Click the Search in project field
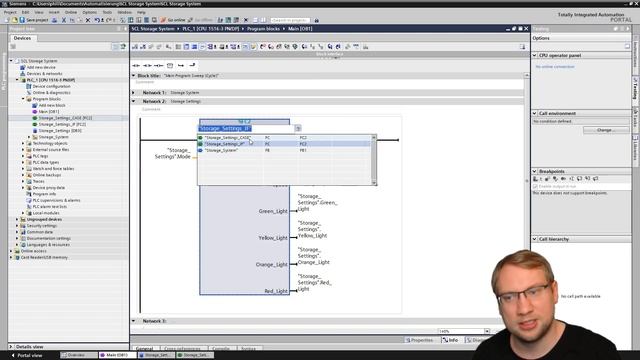Image resolution: width=640 pixels, height=360 pixels. tap(290, 20)
